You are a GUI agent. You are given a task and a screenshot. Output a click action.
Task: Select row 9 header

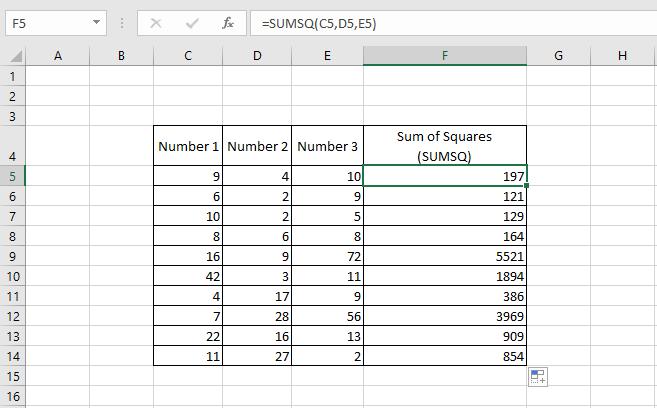tap(13, 256)
